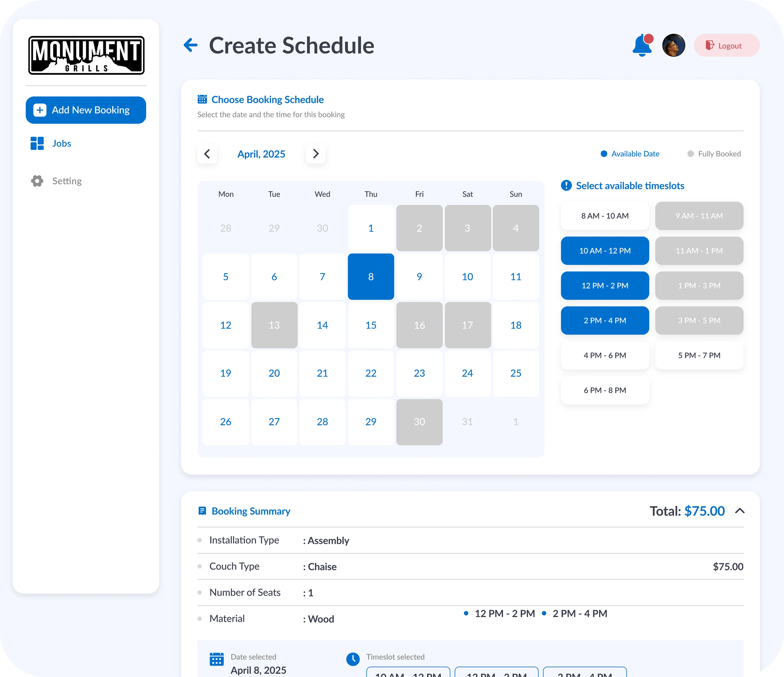Image resolution: width=784 pixels, height=677 pixels.
Task: Collapse the Booking Summary section
Action: pos(740,511)
